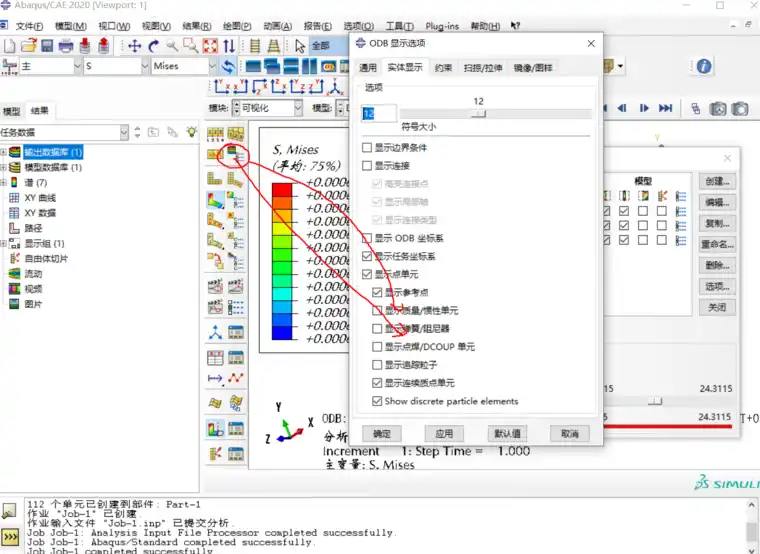Click 创建... button in background dialog
Image resolution: width=760 pixels, height=554 pixels.
(x=717, y=182)
